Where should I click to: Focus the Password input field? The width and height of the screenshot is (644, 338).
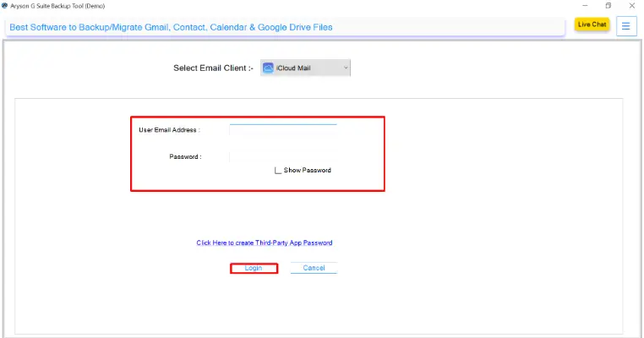point(283,156)
